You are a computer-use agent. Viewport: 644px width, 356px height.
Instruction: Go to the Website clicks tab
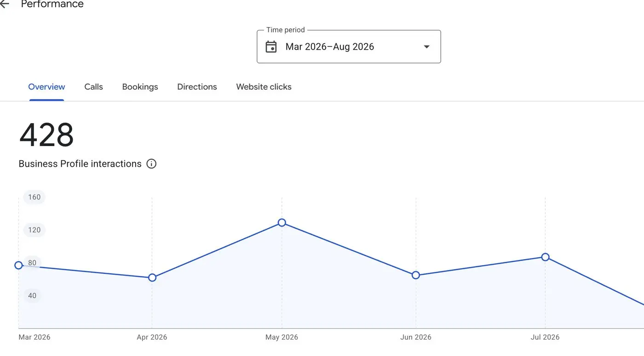coord(264,87)
